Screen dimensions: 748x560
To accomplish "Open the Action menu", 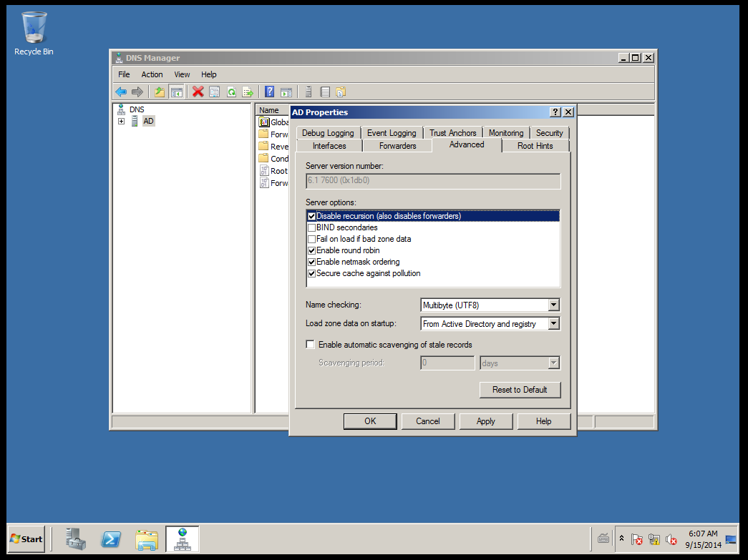I will point(152,74).
